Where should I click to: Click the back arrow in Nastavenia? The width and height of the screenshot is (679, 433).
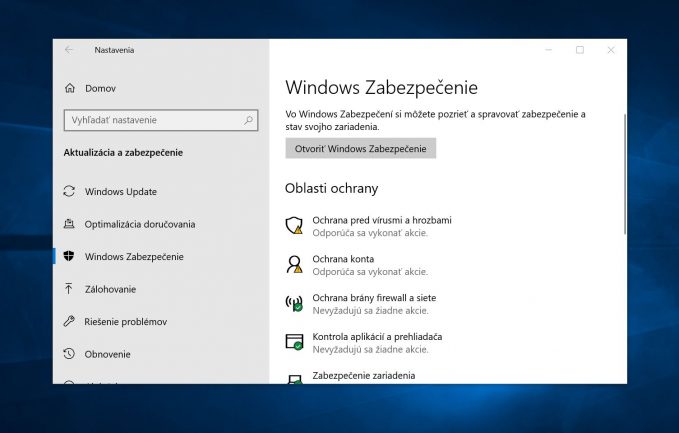pos(69,50)
